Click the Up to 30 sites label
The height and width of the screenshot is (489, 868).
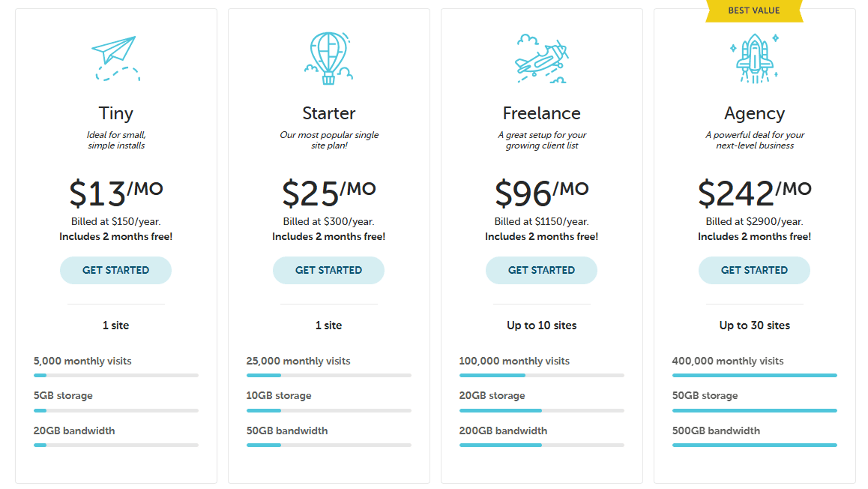pos(754,325)
